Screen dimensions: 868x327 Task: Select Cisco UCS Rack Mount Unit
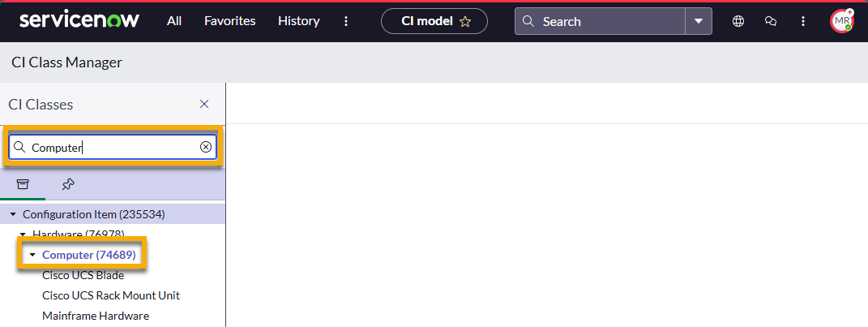111,295
